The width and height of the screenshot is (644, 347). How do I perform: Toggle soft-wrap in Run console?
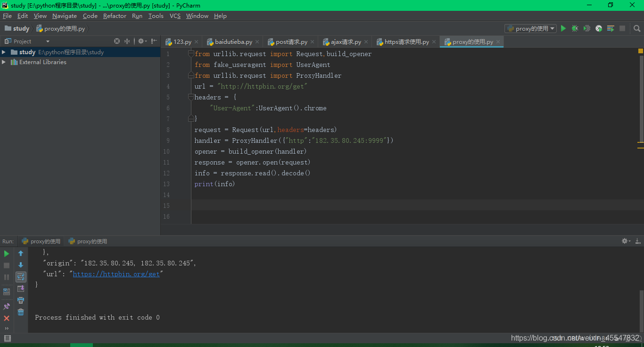[21, 277]
